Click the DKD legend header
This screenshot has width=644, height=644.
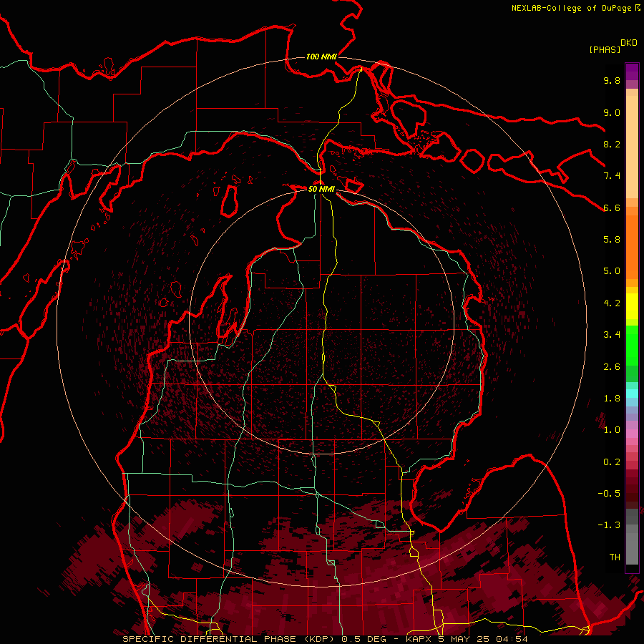click(629, 43)
